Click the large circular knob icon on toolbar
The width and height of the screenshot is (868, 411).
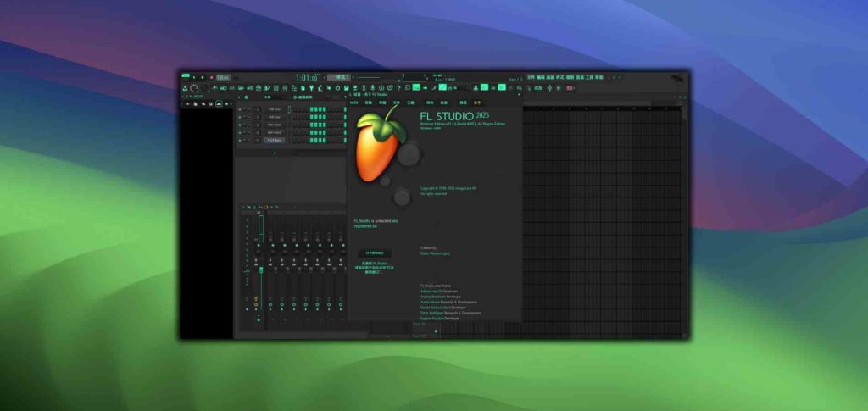[194, 88]
